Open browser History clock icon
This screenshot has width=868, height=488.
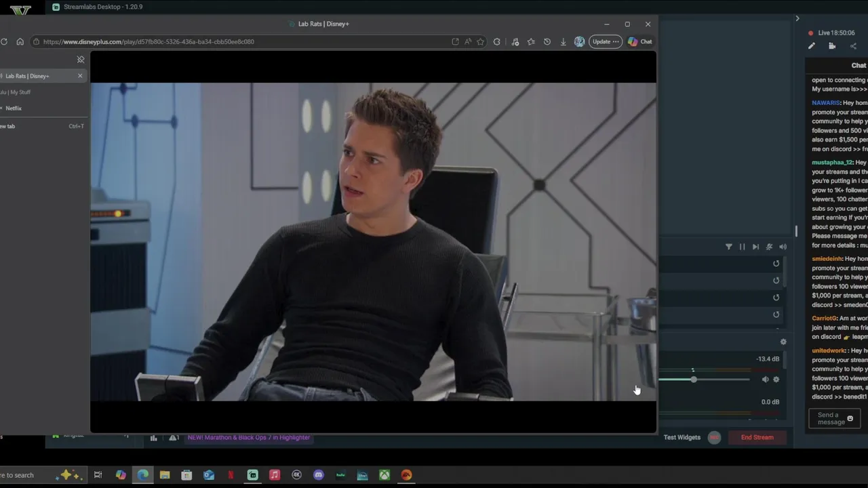(547, 41)
